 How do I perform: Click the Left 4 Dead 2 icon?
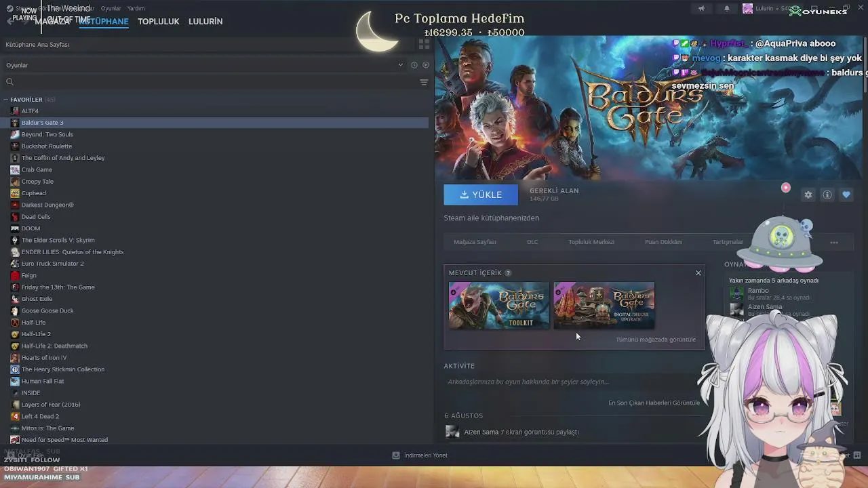tap(15, 416)
